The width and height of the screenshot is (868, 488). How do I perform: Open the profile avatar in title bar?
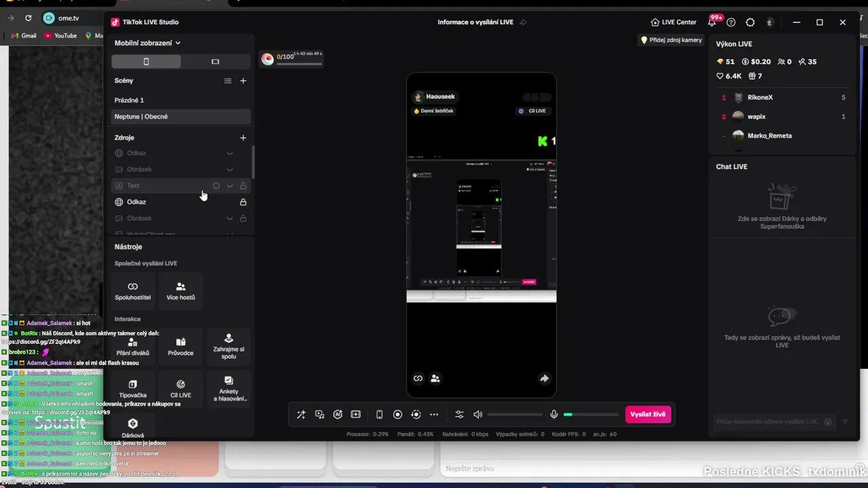click(770, 22)
